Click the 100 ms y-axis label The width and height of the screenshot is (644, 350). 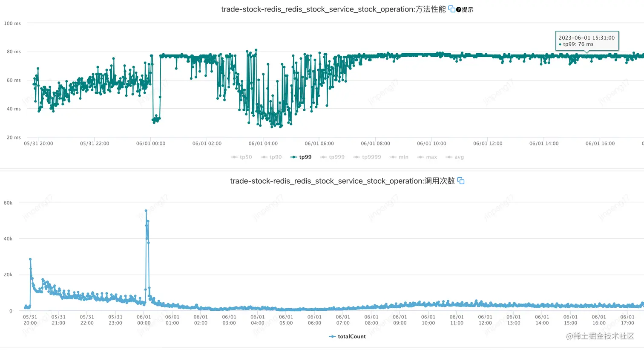(x=12, y=23)
